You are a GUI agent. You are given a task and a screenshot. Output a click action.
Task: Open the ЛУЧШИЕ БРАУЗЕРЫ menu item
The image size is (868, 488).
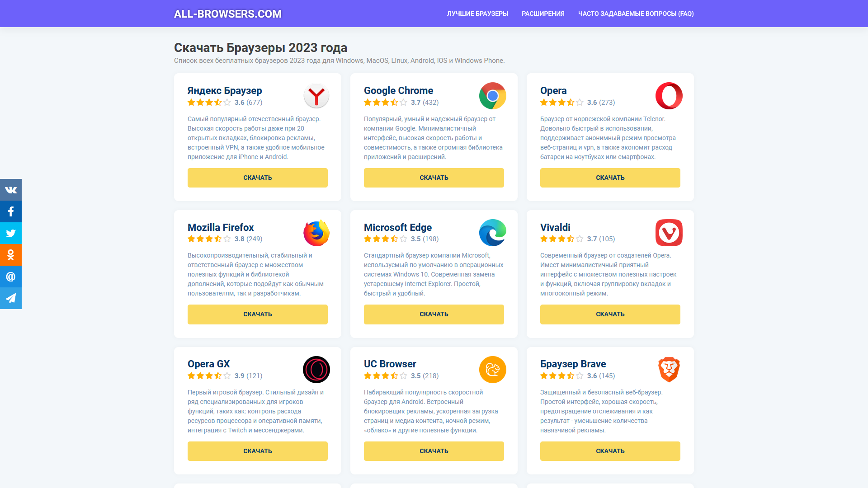point(477,14)
